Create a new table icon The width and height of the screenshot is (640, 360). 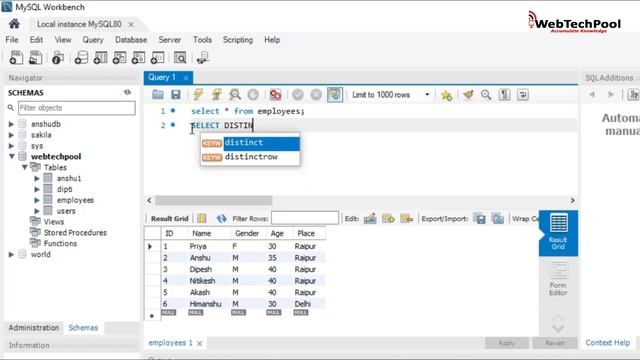[x=100, y=58]
